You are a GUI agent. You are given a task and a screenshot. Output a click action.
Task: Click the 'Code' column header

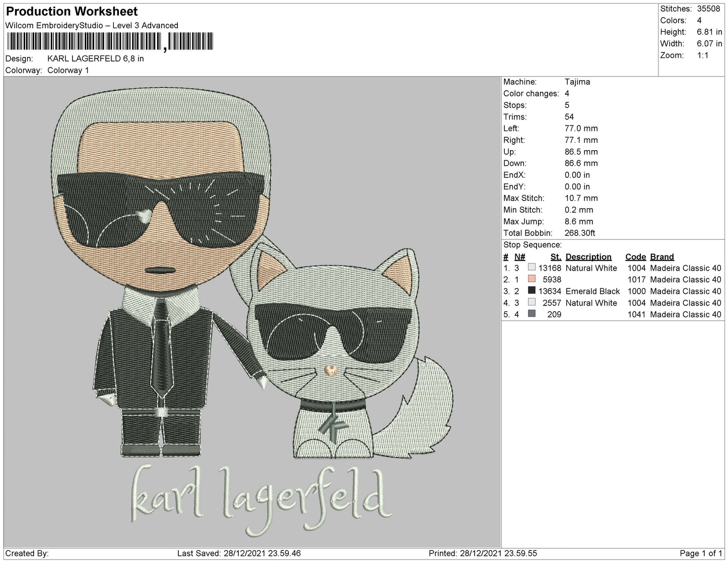635,257
